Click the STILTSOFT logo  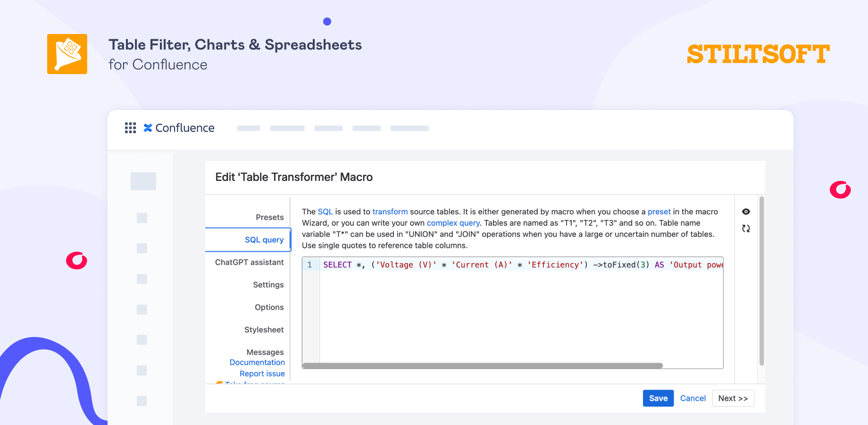pyautogui.click(x=758, y=54)
